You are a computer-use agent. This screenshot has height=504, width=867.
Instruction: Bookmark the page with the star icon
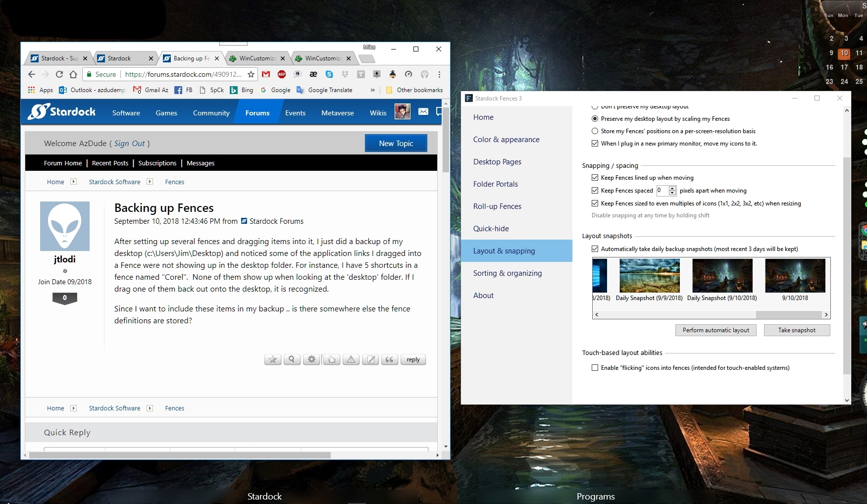[251, 74]
